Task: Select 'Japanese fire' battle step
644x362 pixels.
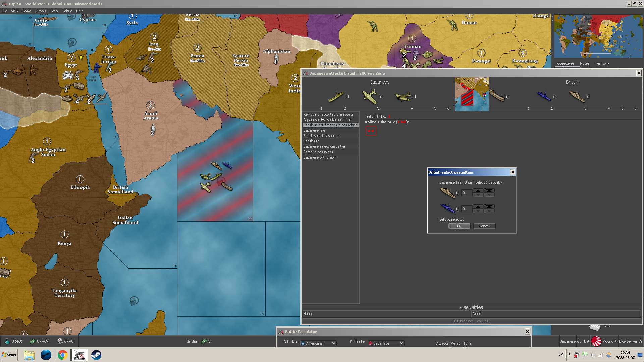Action: 330,130
